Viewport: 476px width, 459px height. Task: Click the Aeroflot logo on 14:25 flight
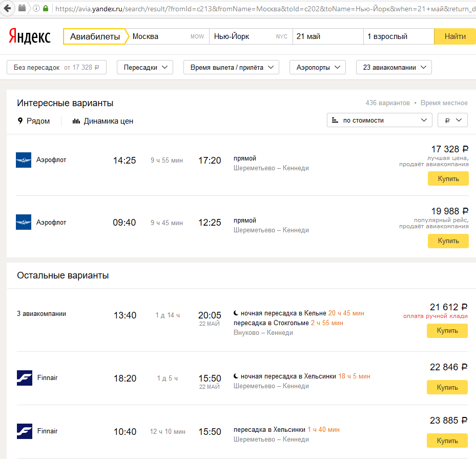point(24,160)
